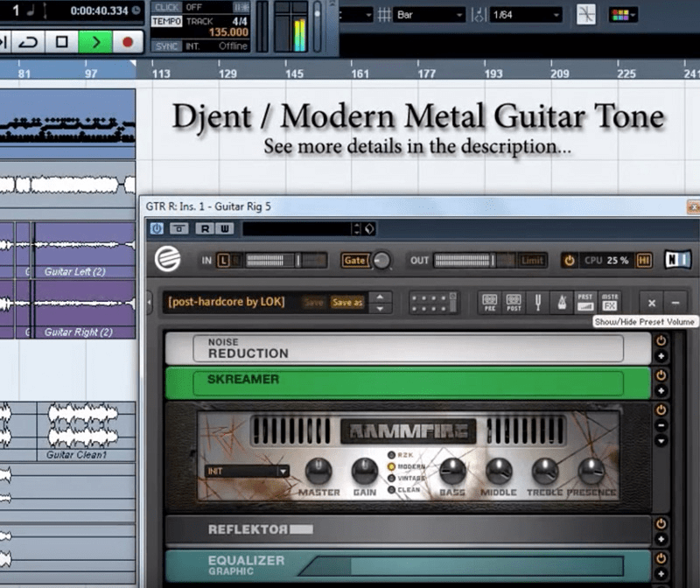This screenshot has height=588, width=700.
Task: Click the 4/4 time signature
Action: 240,21
